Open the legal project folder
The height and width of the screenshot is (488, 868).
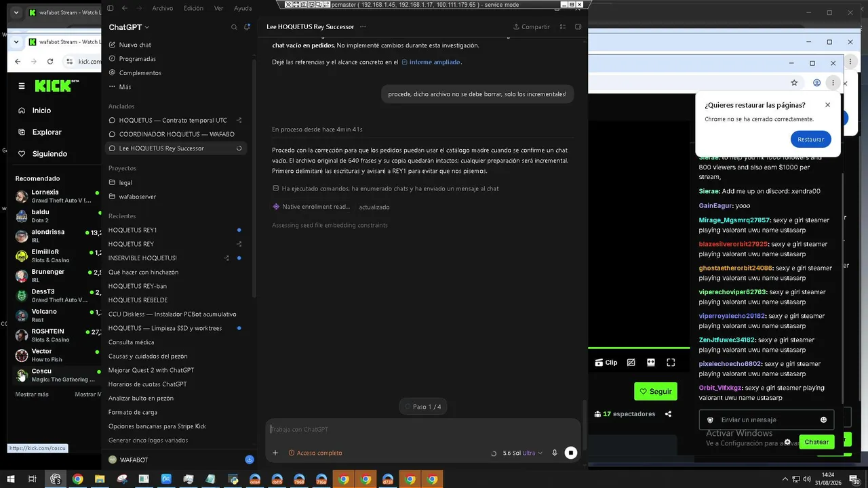tap(125, 182)
